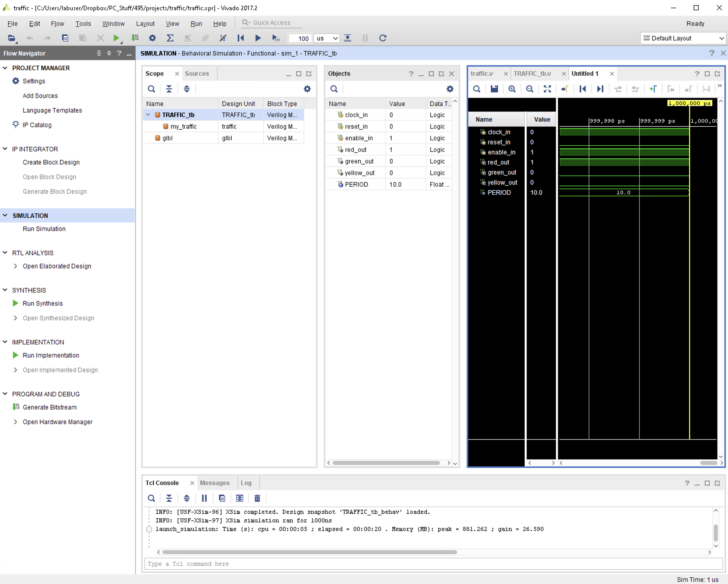The width and height of the screenshot is (728, 584).
Task: Save the waveform configuration
Action: (x=494, y=89)
